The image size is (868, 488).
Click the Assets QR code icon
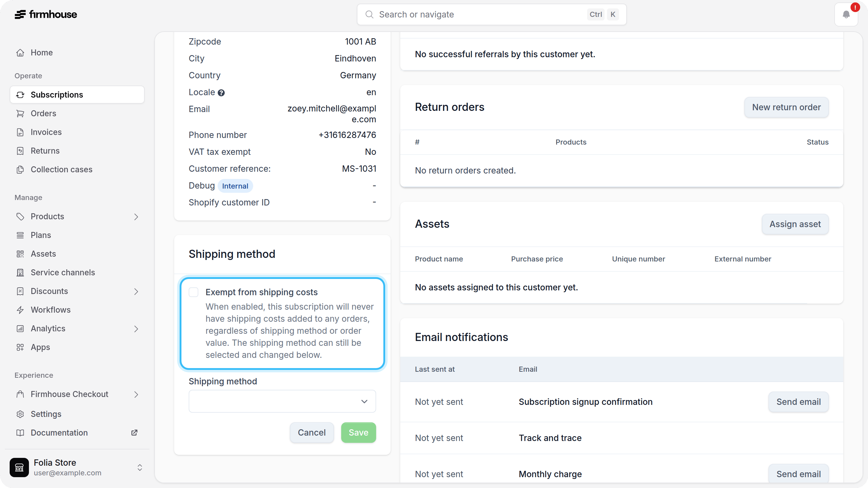(20, 254)
